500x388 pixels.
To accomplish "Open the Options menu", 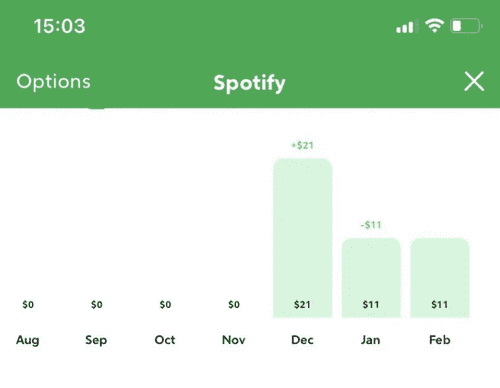I will click(54, 82).
